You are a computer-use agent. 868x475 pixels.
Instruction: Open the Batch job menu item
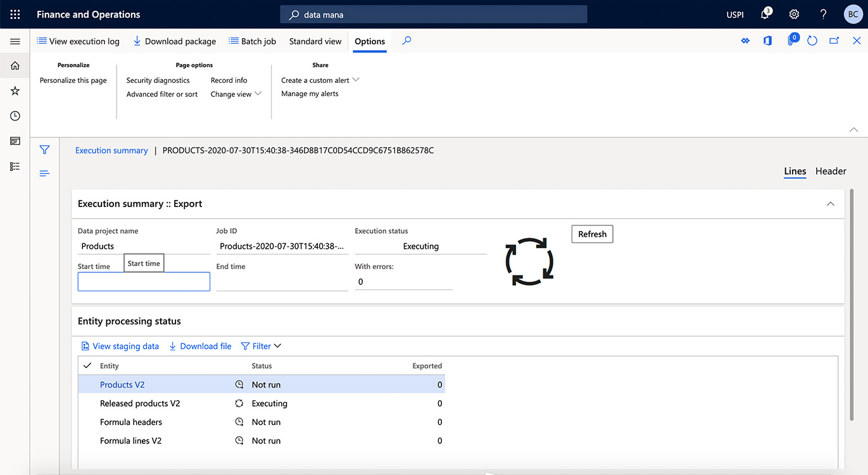tap(252, 41)
